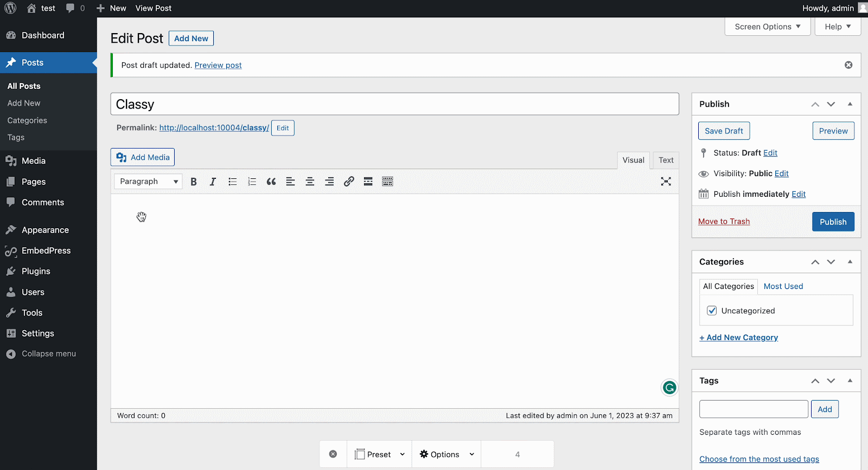Open comments bubble in admin bar

click(75, 8)
